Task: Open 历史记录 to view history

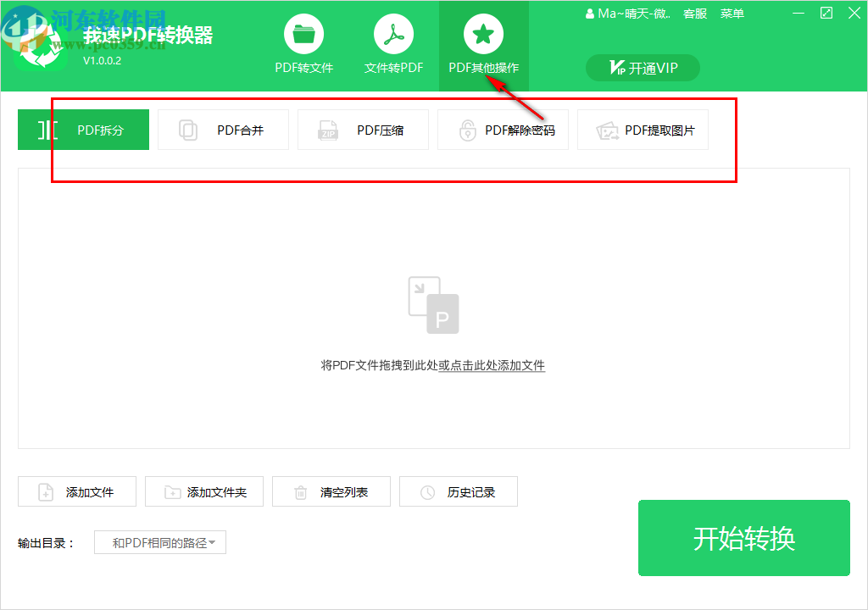Action: click(x=459, y=491)
